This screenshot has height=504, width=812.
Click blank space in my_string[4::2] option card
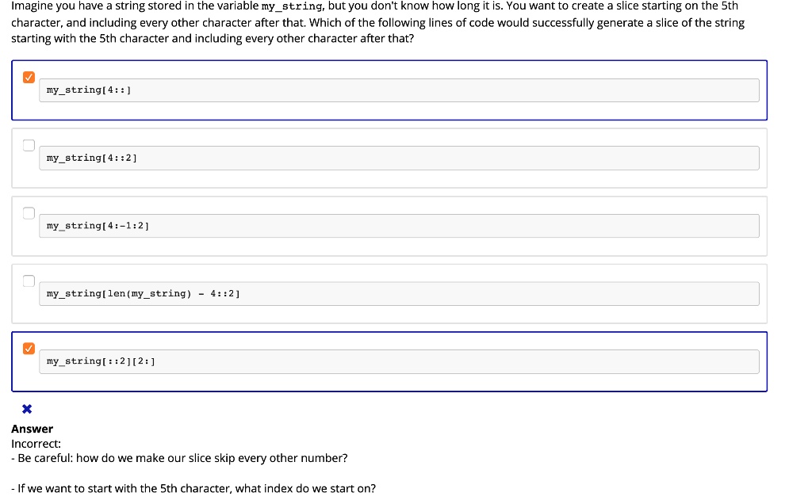click(399, 179)
